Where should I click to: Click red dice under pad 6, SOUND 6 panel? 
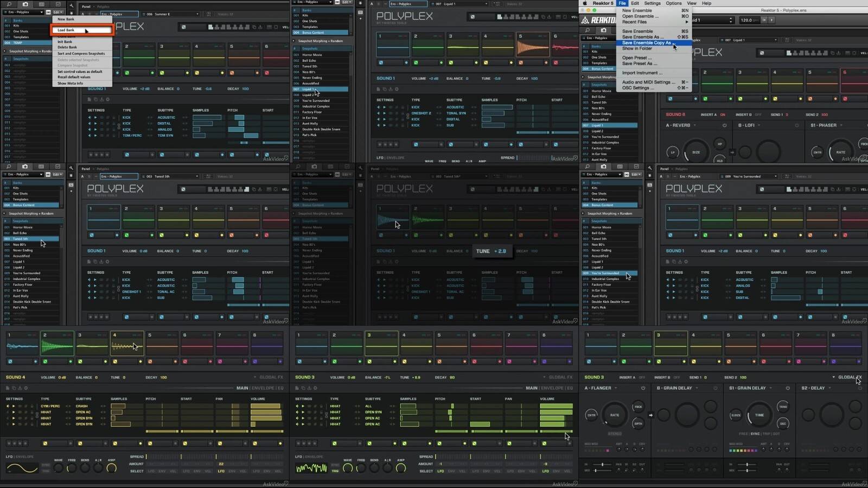point(845,99)
